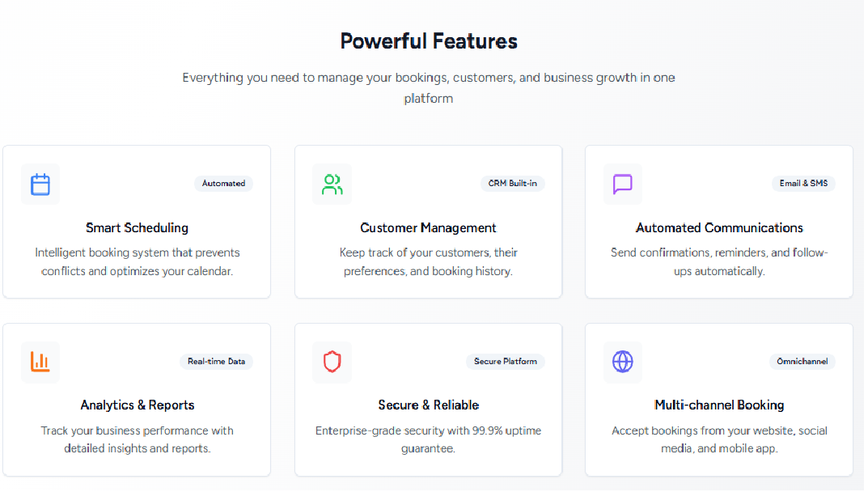Click the orange bar chart analytics icon
Screen dimensions: 868x492
(40, 362)
